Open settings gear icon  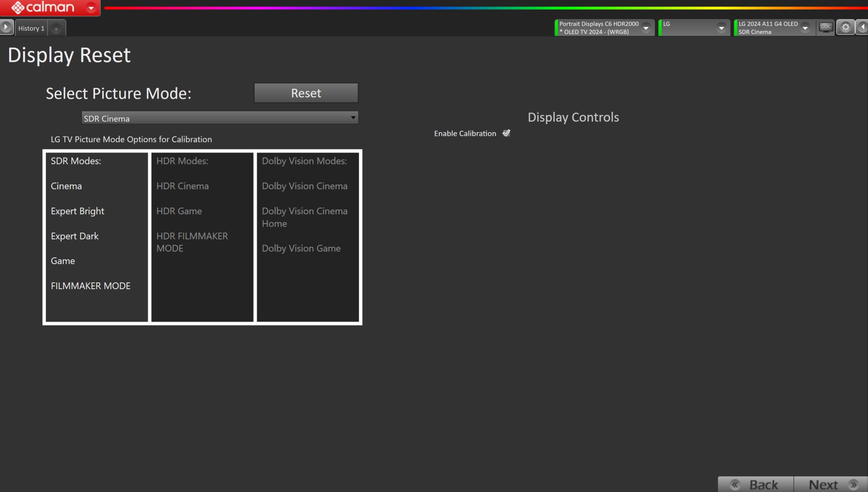846,27
